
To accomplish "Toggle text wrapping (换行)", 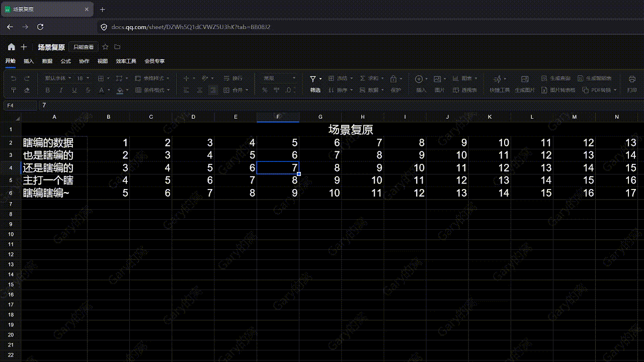I will 233,78.
